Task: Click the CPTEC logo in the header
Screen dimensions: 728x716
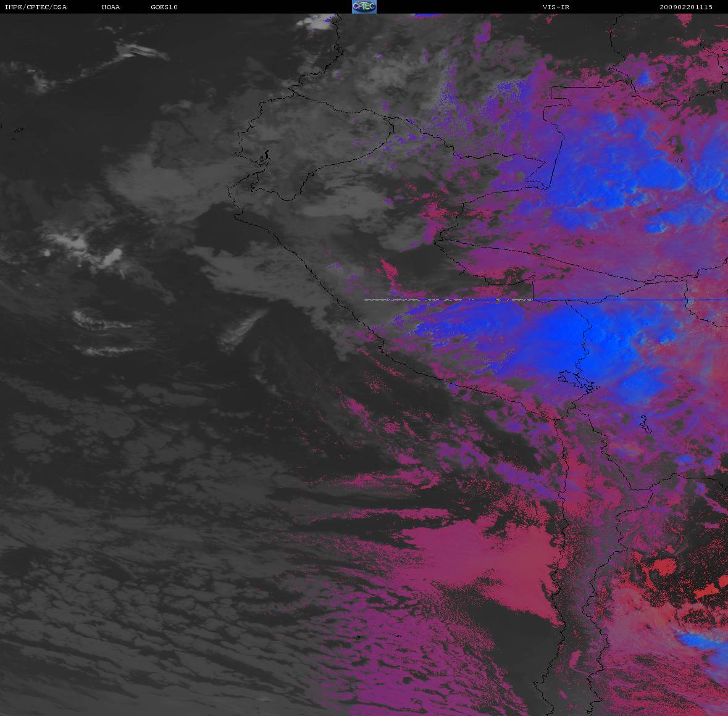Action: (x=364, y=7)
